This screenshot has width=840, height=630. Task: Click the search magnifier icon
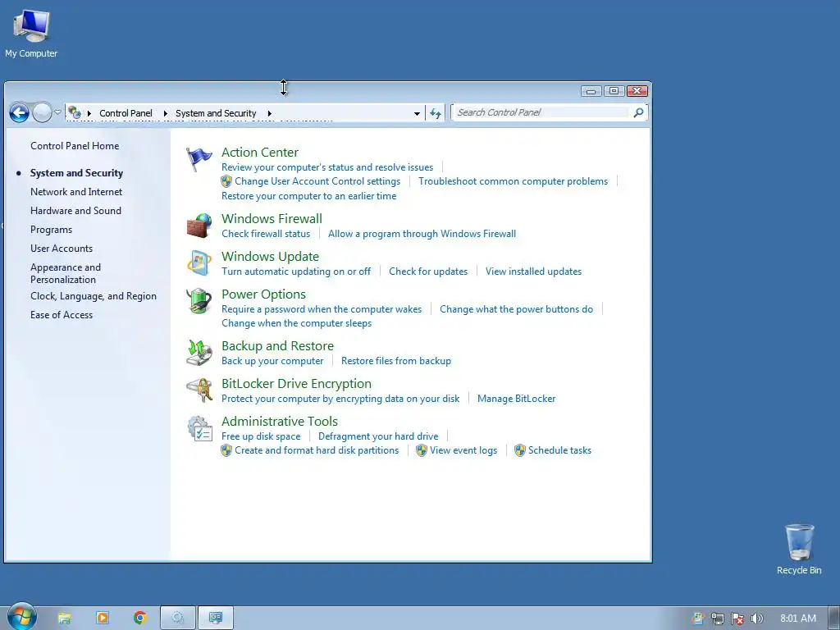tap(638, 112)
